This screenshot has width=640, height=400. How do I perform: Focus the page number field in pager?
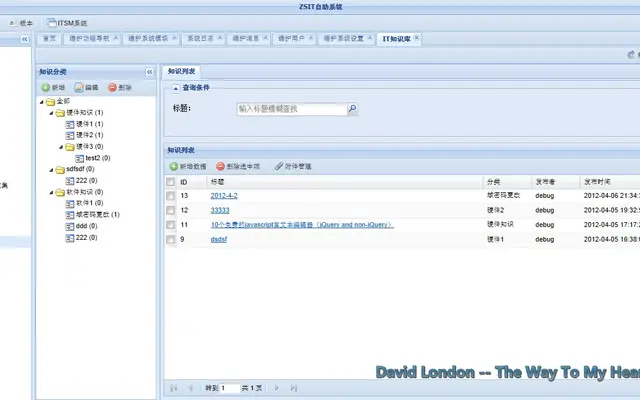[230, 388]
